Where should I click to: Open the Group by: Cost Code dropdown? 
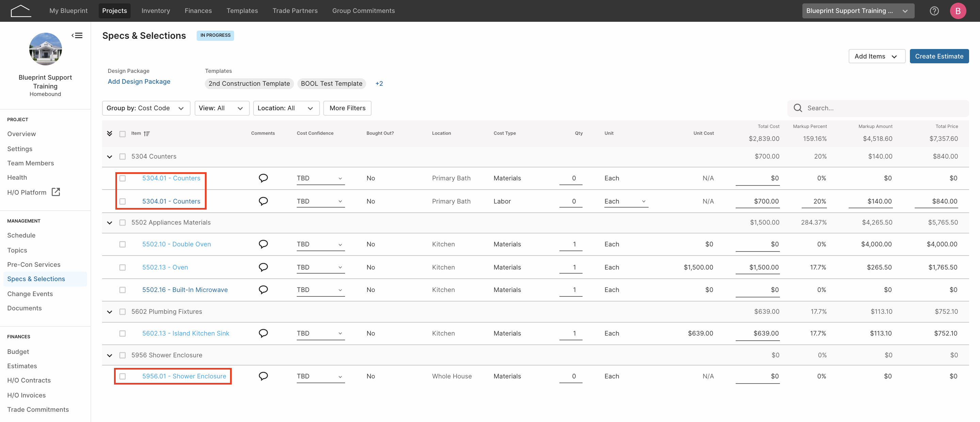pyautogui.click(x=146, y=108)
